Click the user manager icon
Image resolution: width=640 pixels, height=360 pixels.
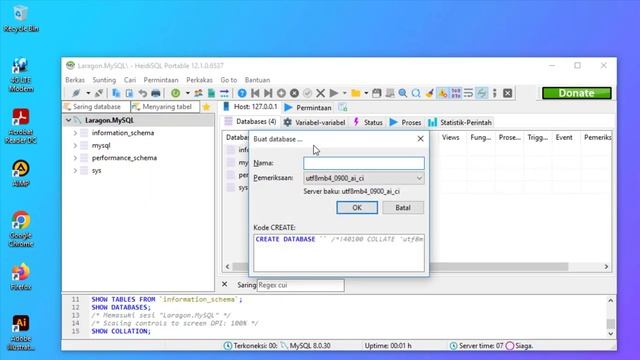(198, 93)
